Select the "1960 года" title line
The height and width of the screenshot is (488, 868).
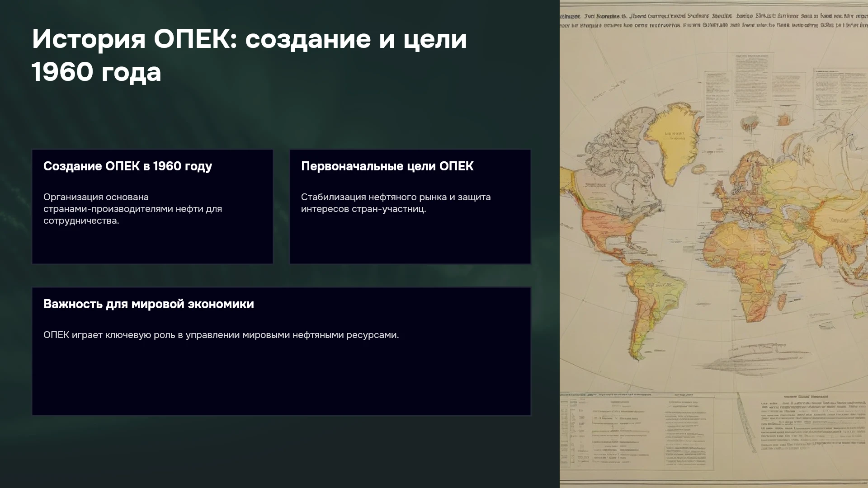(x=96, y=72)
